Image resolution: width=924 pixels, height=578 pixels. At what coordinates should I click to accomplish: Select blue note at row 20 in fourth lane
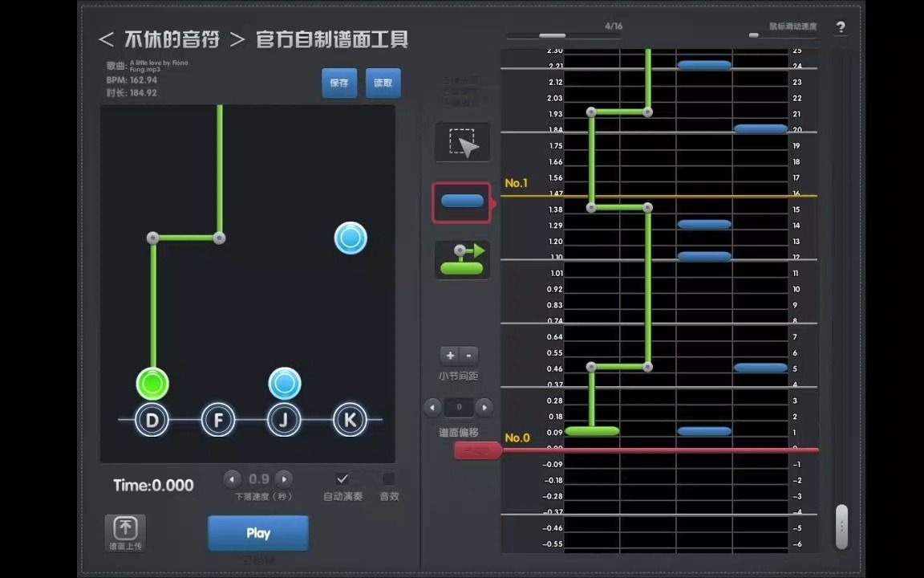coord(760,128)
